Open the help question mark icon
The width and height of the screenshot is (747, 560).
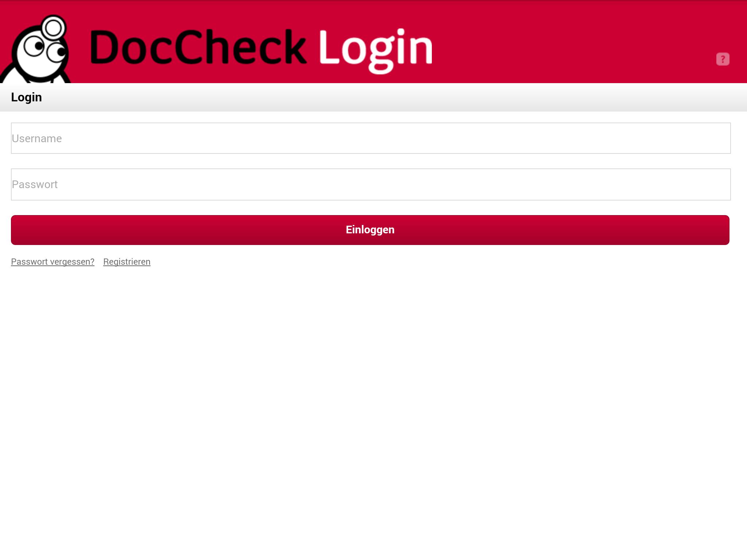[x=723, y=59]
